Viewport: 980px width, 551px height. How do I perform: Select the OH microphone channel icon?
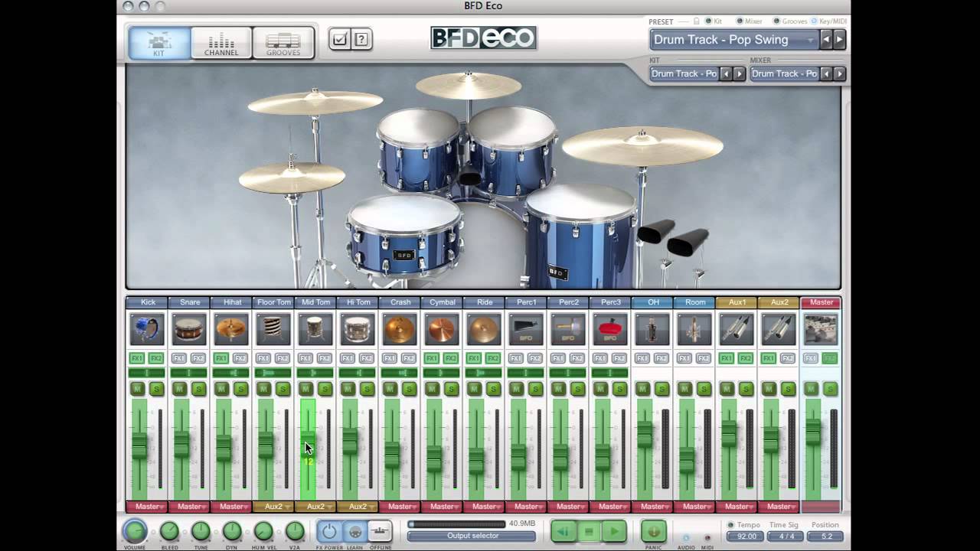point(652,329)
